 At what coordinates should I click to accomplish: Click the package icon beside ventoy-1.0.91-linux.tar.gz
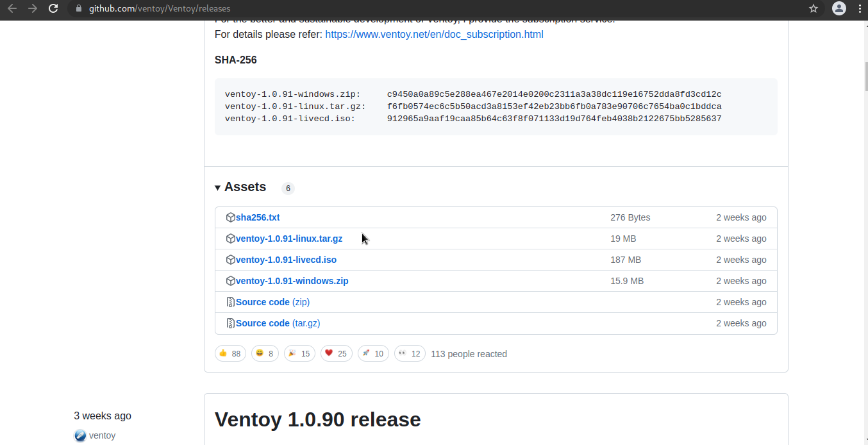click(x=231, y=239)
